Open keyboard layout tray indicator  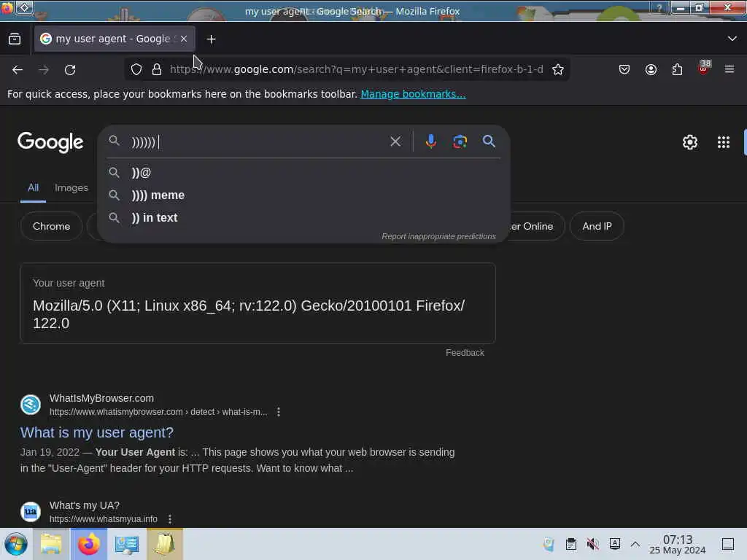pyautogui.click(x=614, y=544)
